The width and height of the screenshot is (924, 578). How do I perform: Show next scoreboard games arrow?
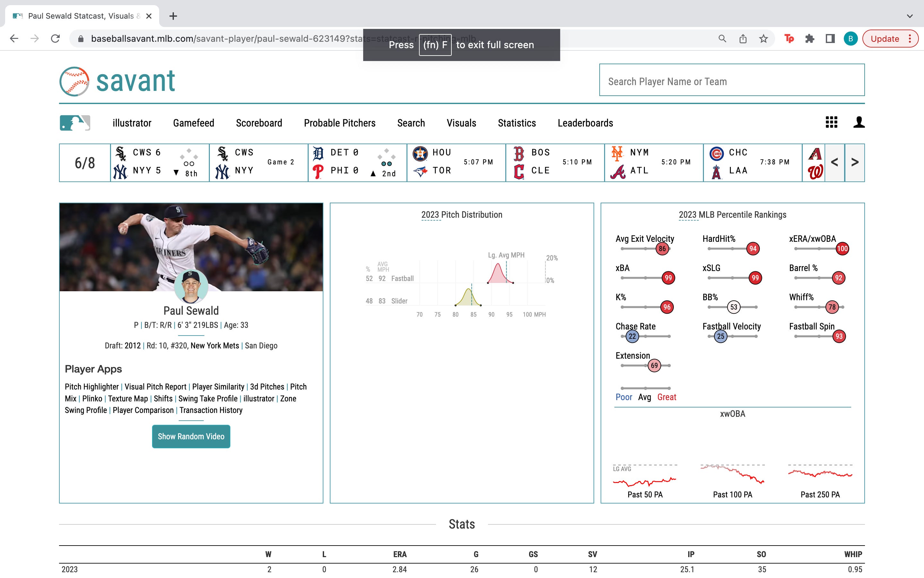(x=855, y=162)
